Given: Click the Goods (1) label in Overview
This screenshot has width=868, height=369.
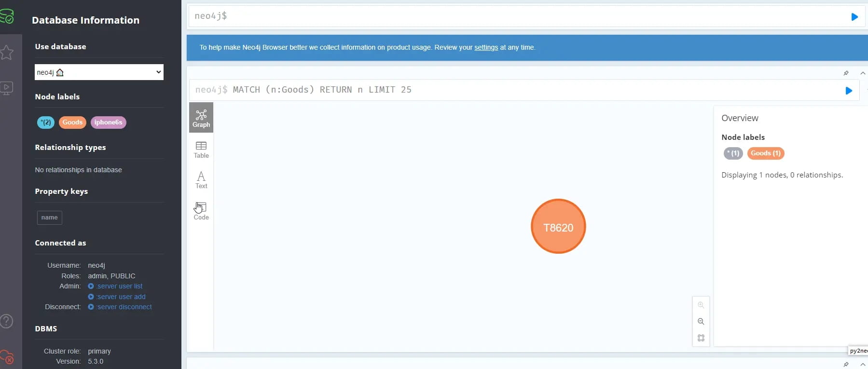Looking at the screenshot, I should (x=766, y=153).
